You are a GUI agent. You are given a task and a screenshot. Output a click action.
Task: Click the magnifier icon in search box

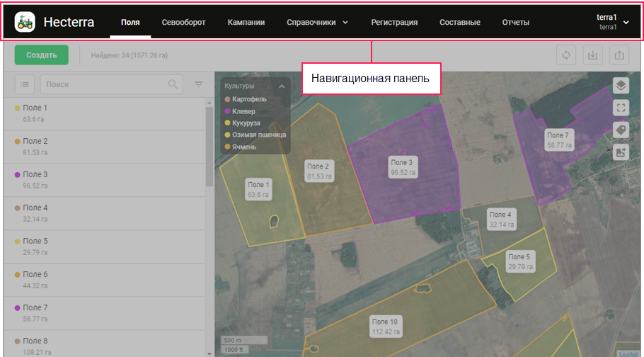(173, 84)
